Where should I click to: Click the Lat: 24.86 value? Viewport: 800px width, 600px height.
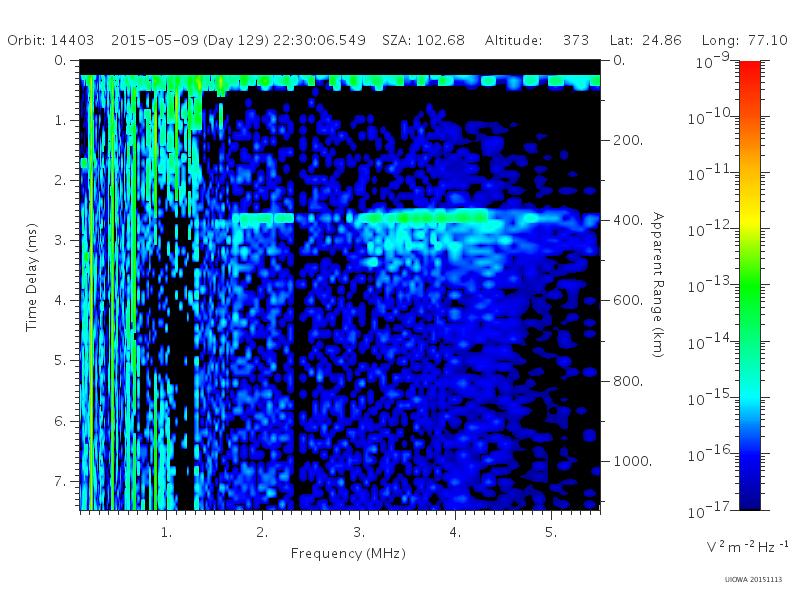click(x=645, y=40)
